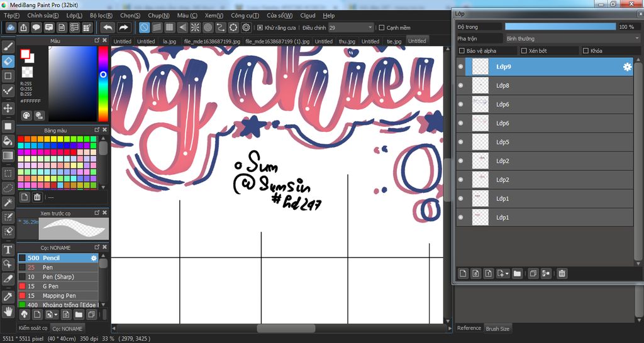644x343 pixels.
Task: Hide layer Lớp5
Action: [460, 142]
